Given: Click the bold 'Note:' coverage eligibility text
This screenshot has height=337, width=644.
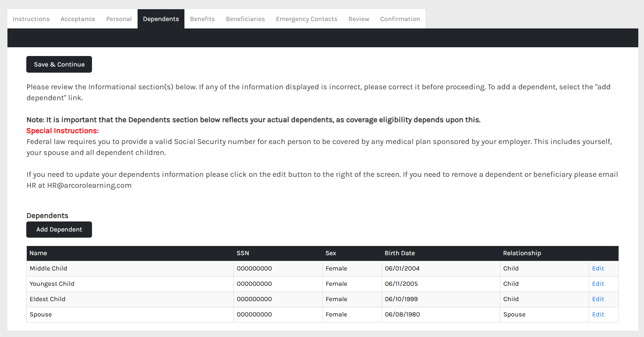Looking at the screenshot, I should click(253, 120).
